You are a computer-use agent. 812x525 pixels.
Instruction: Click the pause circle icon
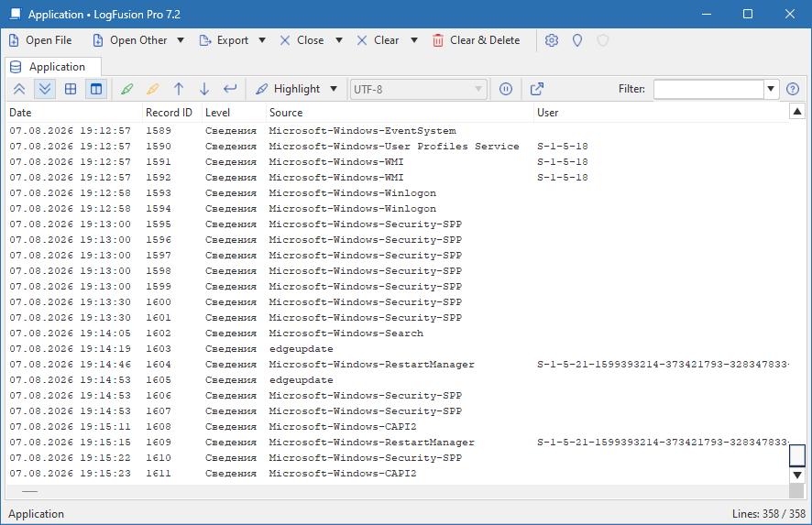pos(506,89)
